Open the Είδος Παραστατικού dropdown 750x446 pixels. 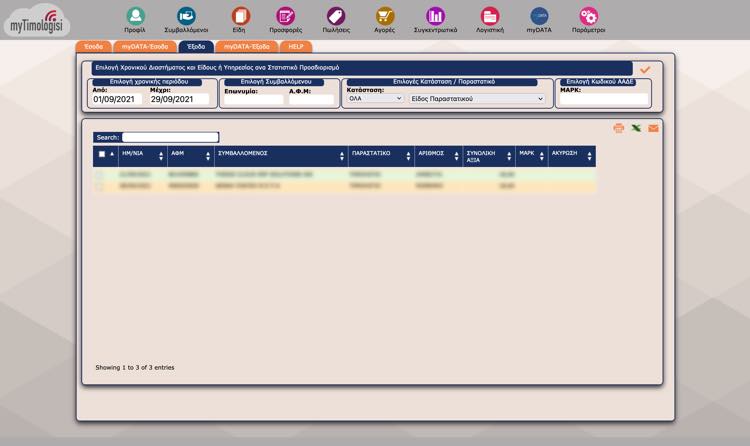click(477, 99)
